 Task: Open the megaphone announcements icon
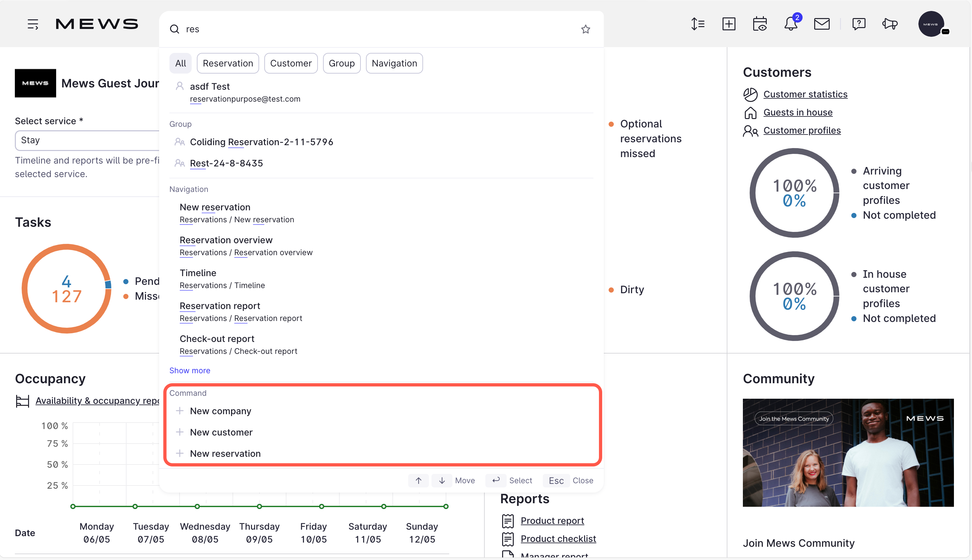coord(890,24)
